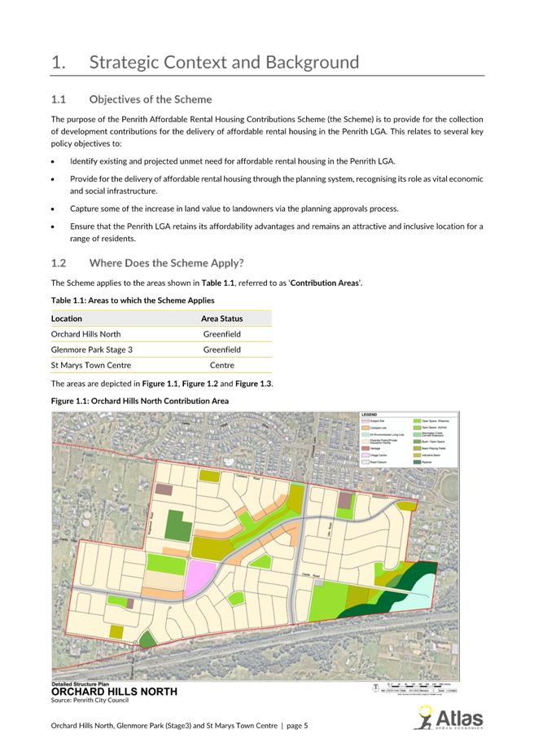Click the Compact Lots legend swatch
The image size is (534, 756).
[x=365, y=428]
